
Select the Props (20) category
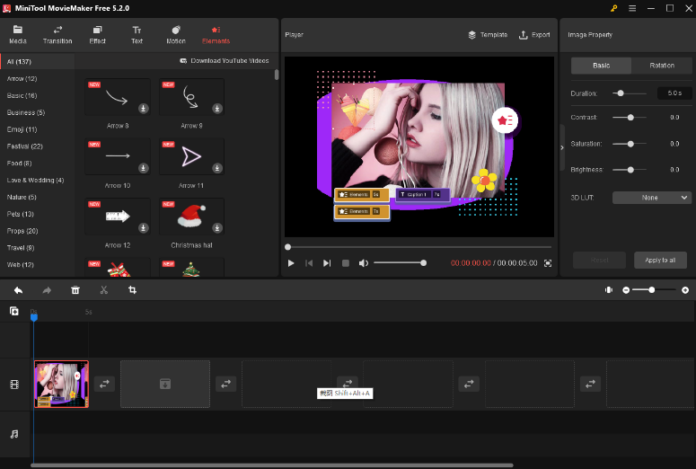click(22, 231)
